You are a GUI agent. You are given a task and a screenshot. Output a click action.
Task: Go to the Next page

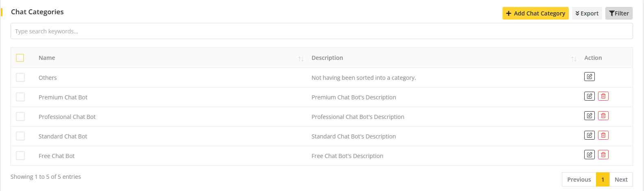coord(621,180)
